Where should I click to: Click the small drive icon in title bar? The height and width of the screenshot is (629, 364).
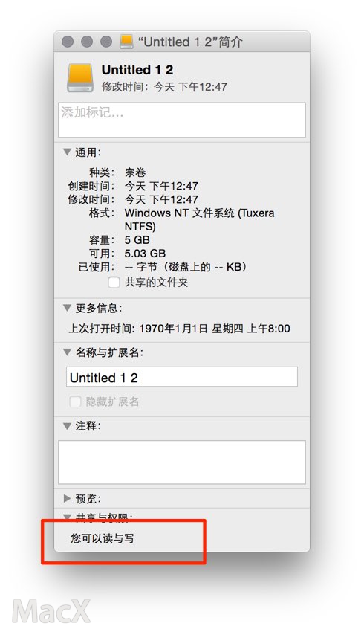point(126,42)
